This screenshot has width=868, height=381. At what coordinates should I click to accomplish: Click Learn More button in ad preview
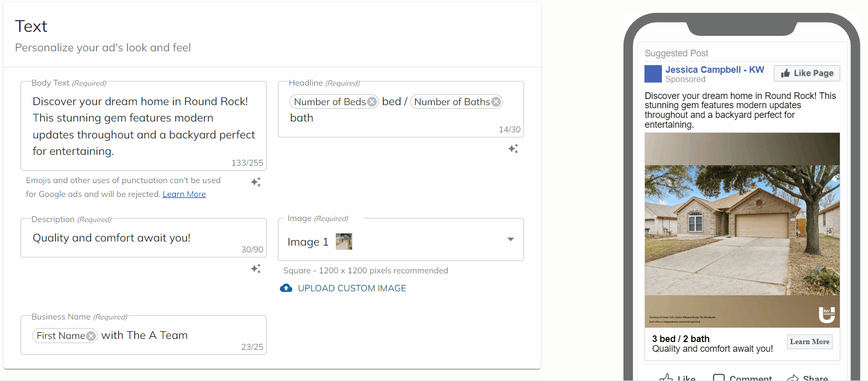[x=809, y=342]
